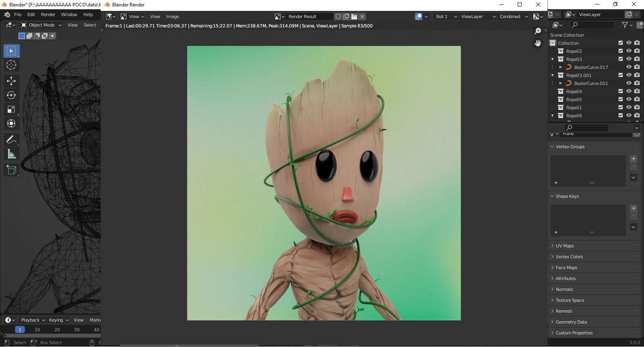Open the Playback popover in timeline
Screen dimensions: 644x347
pyautogui.click(x=33, y=320)
